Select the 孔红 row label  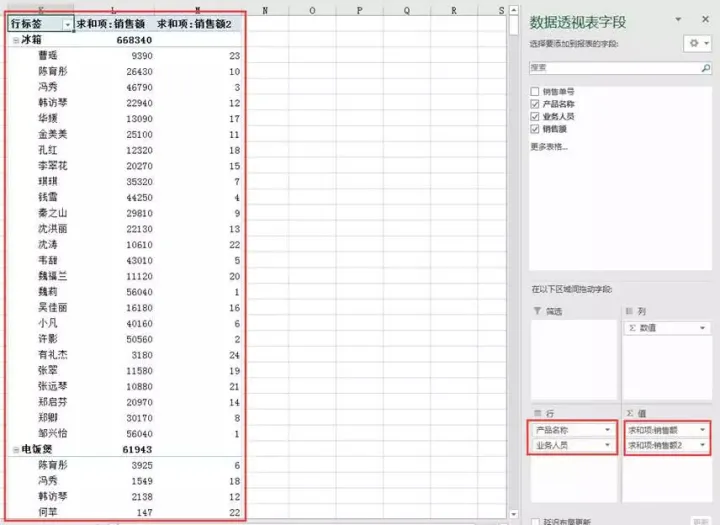click(x=48, y=150)
